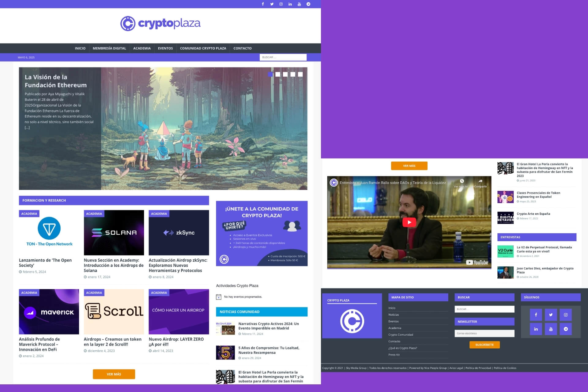The image size is (588, 392).
Task: Click Política de Cookies footer link
Action: click(x=505, y=368)
